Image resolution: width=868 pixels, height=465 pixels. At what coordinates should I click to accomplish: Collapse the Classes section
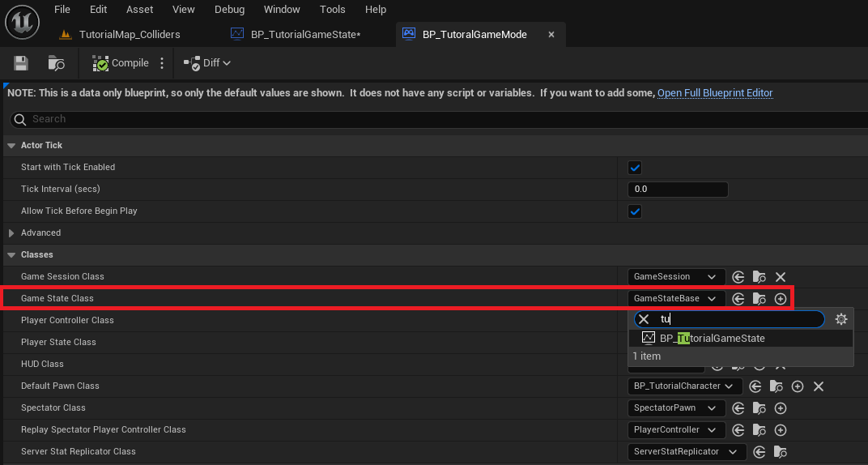tap(11, 254)
